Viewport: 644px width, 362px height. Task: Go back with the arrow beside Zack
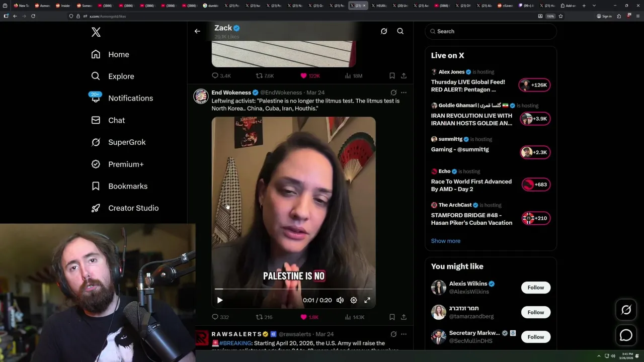(197, 31)
